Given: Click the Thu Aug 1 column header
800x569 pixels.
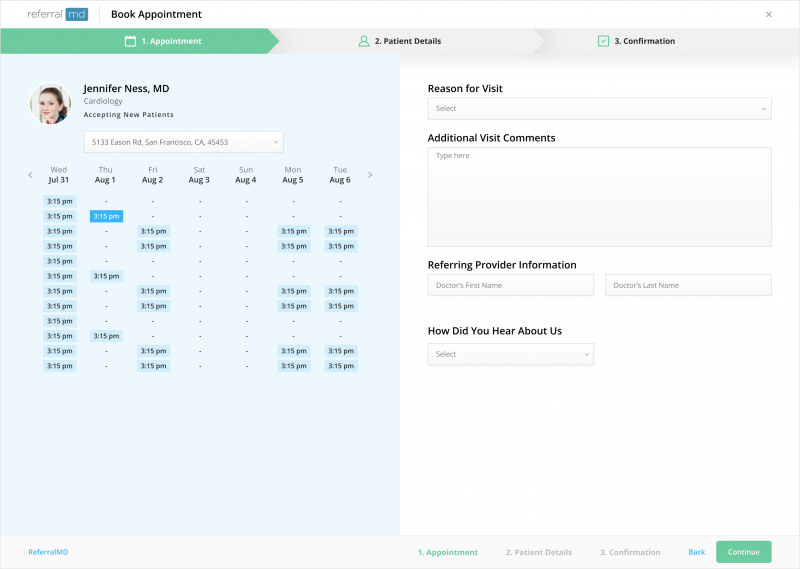Looking at the screenshot, I should coord(105,175).
